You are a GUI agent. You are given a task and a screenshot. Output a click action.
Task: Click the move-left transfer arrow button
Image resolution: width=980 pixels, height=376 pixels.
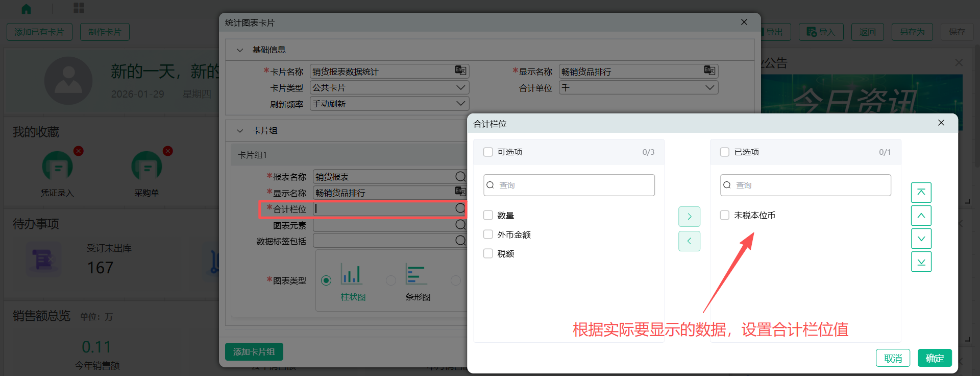point(689,241)
